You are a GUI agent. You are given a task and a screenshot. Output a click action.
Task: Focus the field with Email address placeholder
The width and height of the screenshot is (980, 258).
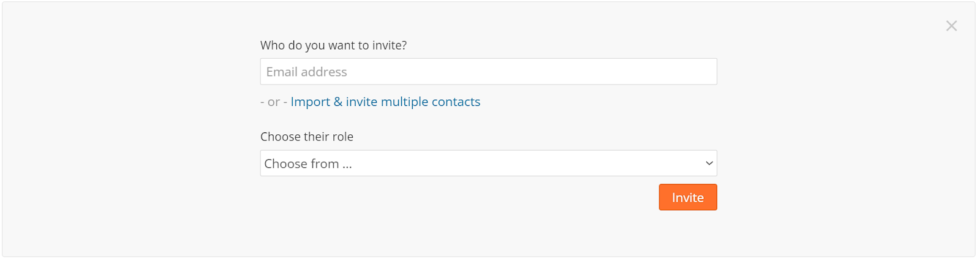(488, 72)
